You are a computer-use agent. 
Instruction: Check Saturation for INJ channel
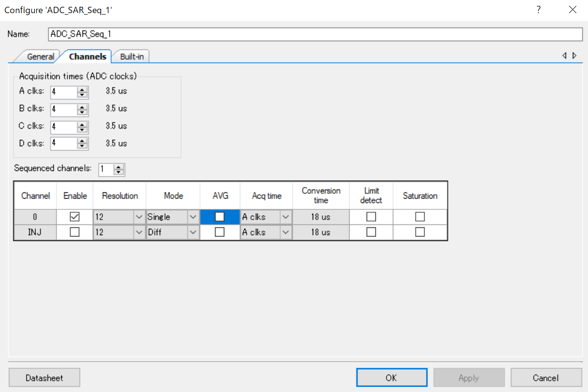420,233
